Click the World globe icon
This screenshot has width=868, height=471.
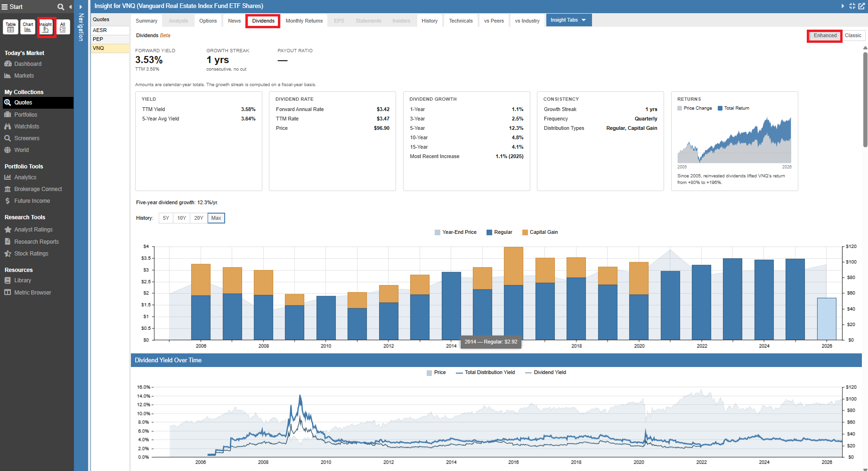8,150
